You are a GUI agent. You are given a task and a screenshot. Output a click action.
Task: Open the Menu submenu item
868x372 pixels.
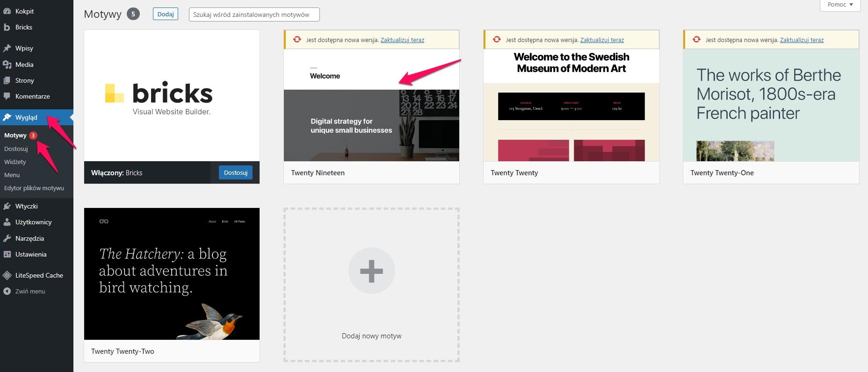coord(12,175)
